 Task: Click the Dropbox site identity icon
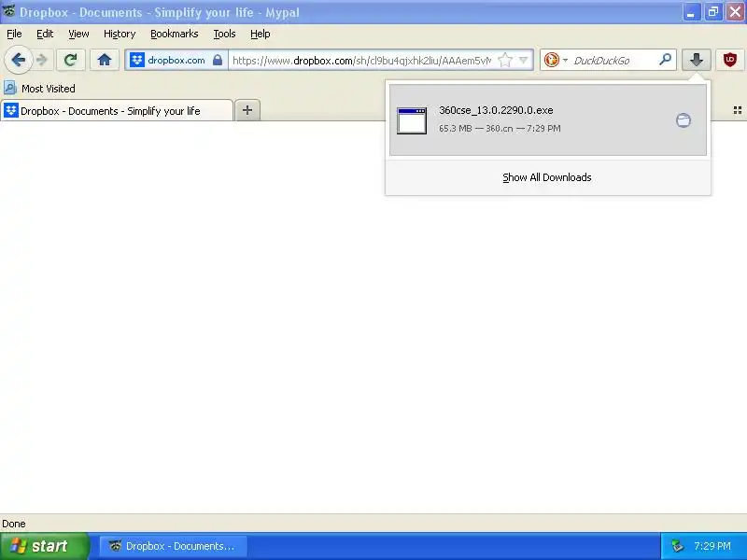[137, 60]
